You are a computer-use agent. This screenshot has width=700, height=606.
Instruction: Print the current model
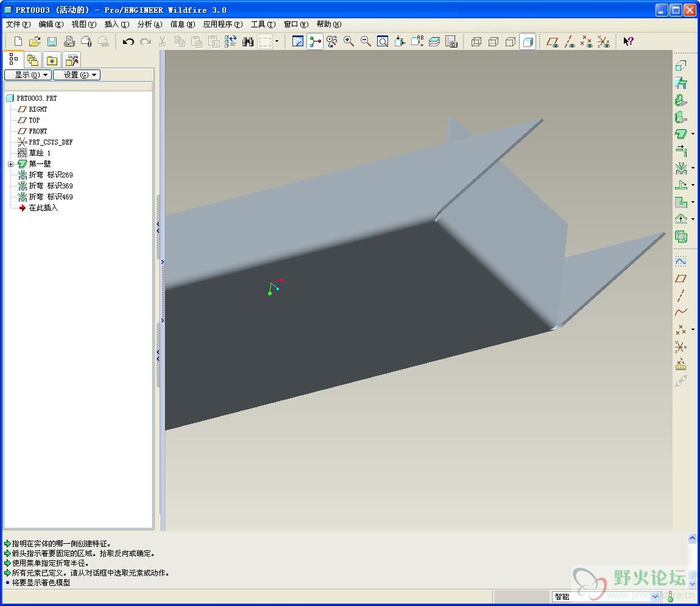pos(69,41)
